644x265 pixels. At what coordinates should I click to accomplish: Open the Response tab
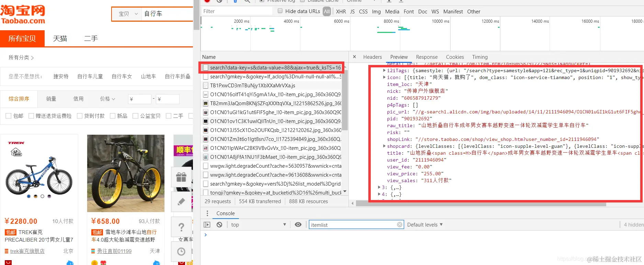[427, 57]
